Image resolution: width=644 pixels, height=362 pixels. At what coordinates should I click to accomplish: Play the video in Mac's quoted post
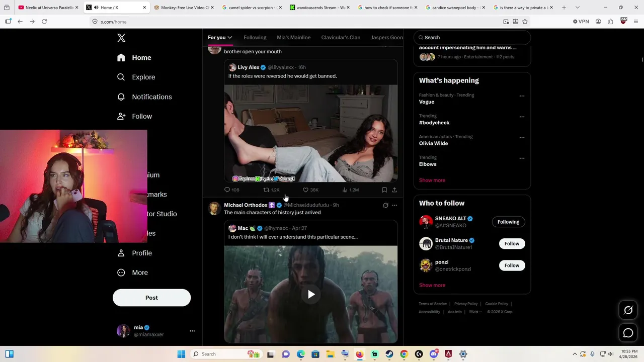pyautogui.click(x=311, y=295)
